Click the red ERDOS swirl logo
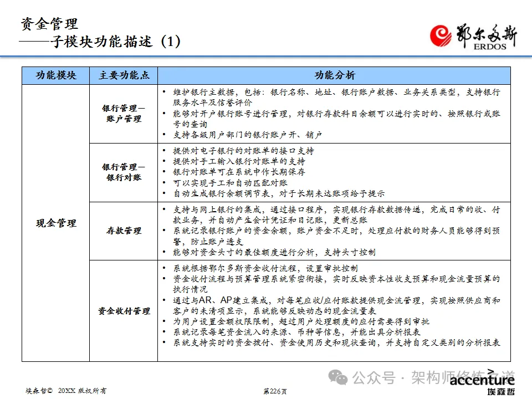The image size is (532, 399). pyautogui.click(x=441, y=36)
